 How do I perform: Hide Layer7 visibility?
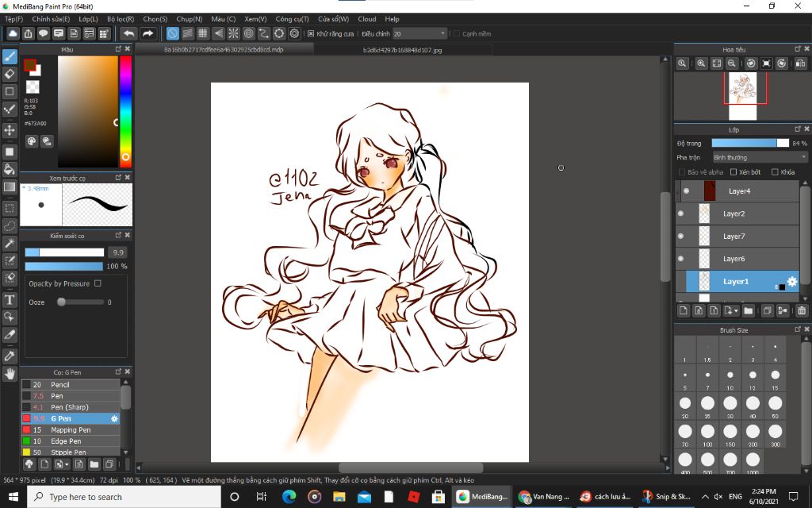pos(680,237)
